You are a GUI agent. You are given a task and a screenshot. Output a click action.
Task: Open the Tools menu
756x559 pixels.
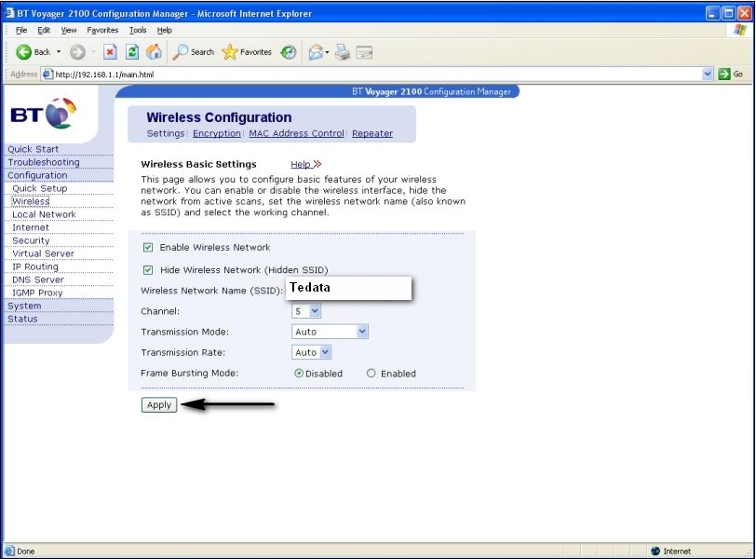(x=138, y=30)
